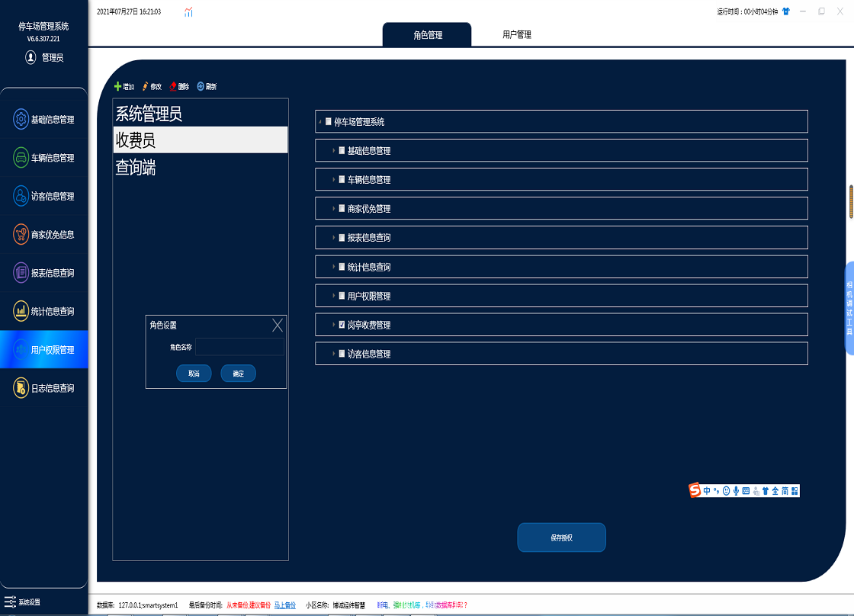Click the red Delete (删除) icon

[173, 87]
